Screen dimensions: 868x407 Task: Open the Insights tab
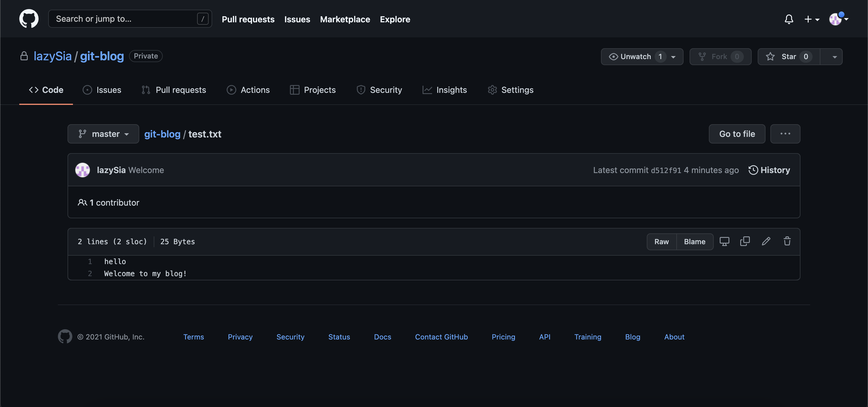[445, 90]
